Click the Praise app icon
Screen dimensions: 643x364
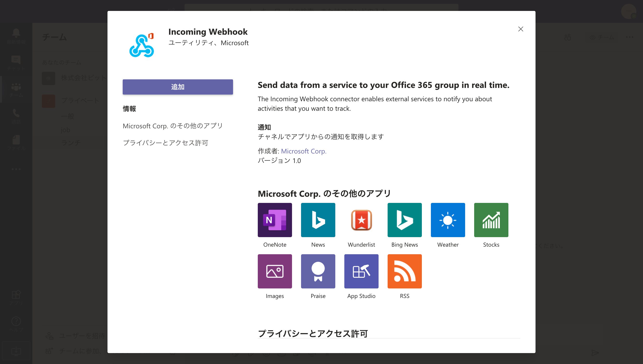[x=318, y=271]
